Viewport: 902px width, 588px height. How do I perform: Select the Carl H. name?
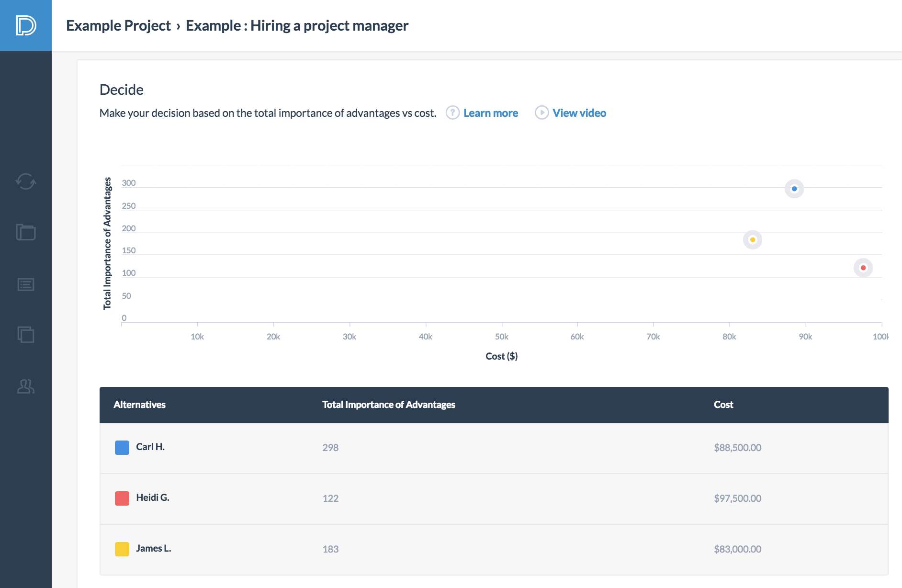point(150,447)
